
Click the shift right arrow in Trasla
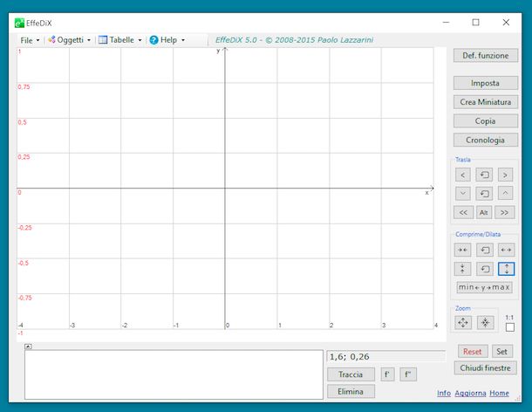coord(506,175)
